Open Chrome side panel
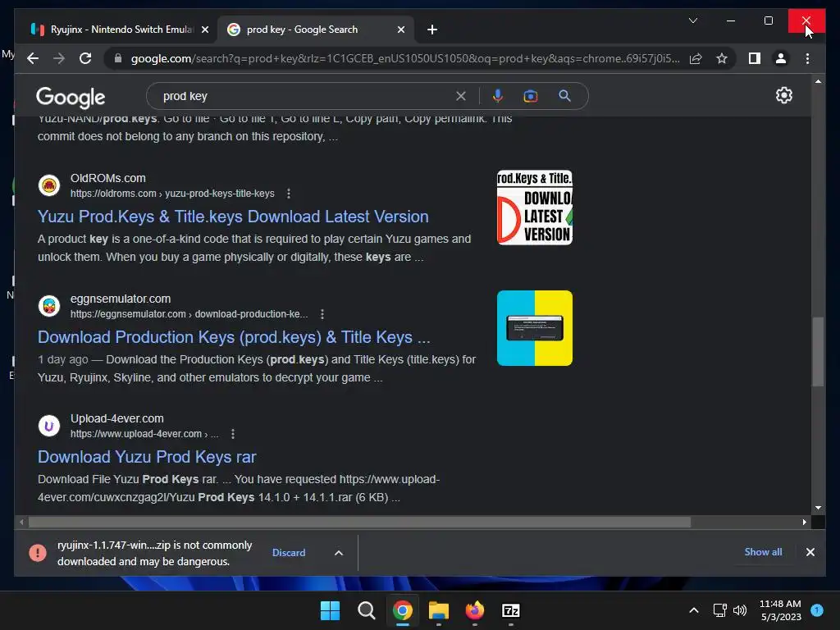This screenshot has height=630, width=840. click(x=755, y=58)
